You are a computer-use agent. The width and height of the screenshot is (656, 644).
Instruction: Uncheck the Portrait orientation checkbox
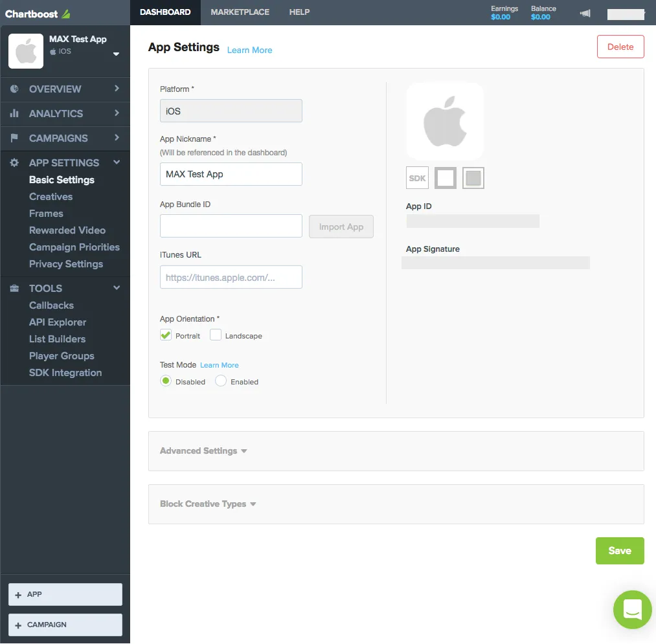coord(166,335)
